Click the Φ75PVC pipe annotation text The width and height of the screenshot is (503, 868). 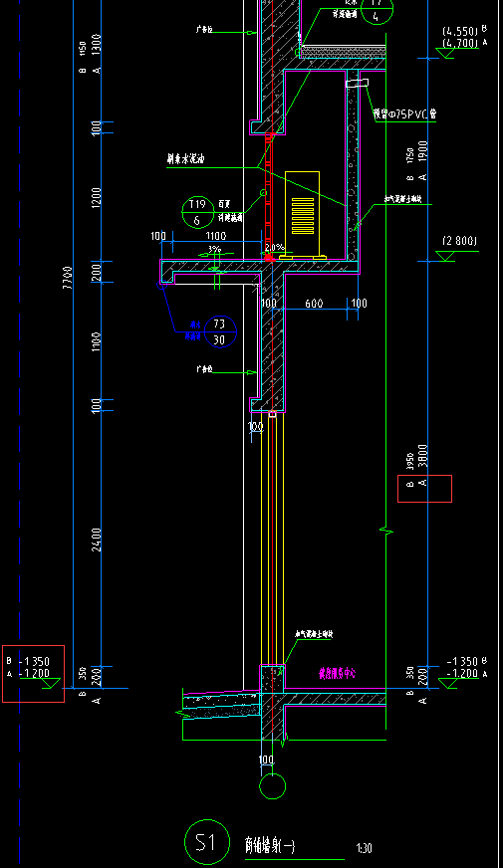click(405, 114)
